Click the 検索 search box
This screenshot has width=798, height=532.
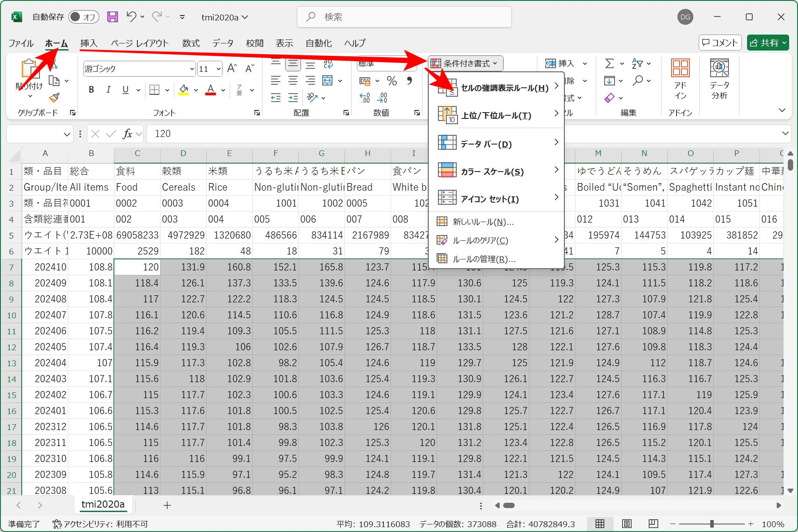coord(404,17)
